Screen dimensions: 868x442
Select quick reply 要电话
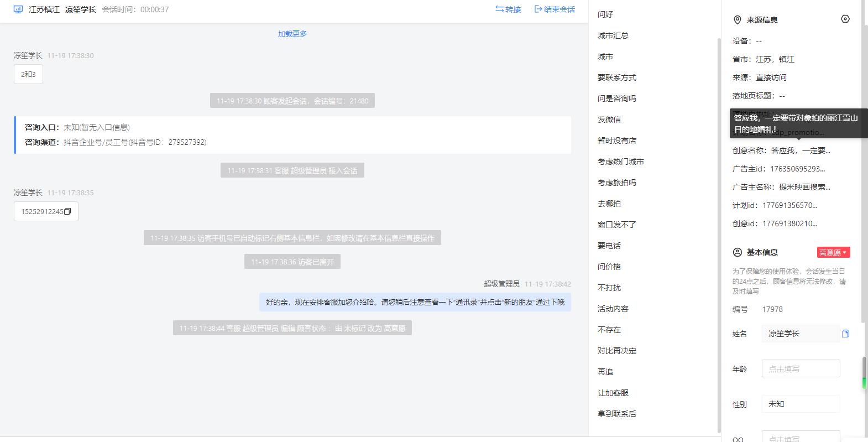[609, 246]
